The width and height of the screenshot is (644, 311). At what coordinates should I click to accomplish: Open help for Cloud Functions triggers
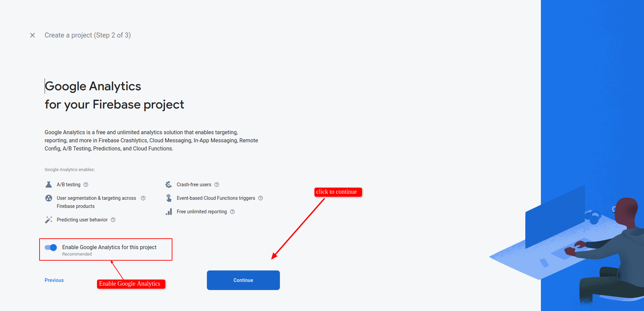(x=261, y=198)
